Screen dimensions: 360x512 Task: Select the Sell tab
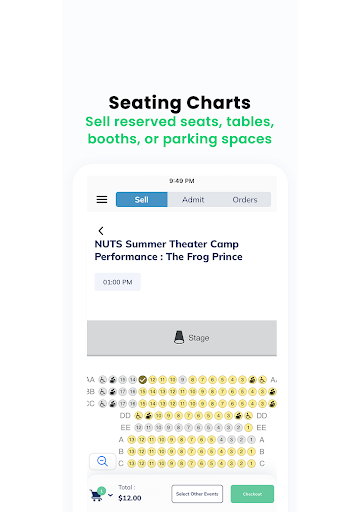[x=142, y=200]
